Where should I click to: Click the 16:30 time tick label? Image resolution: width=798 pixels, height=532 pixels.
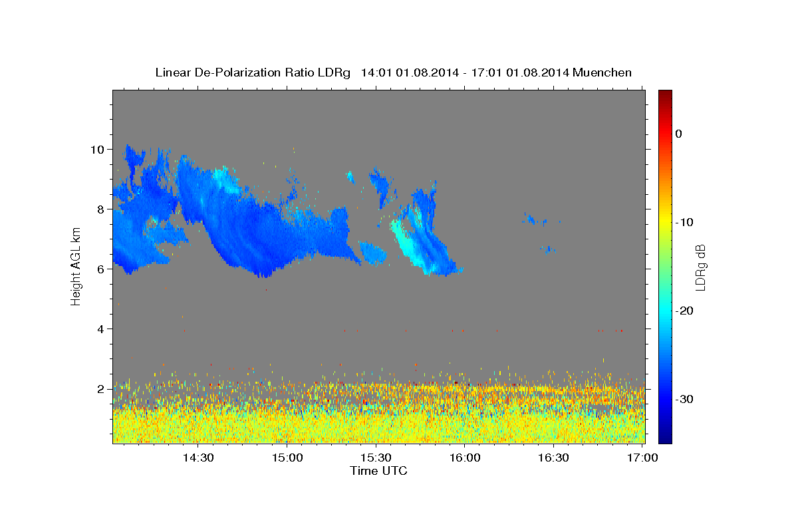pos(554,458)
